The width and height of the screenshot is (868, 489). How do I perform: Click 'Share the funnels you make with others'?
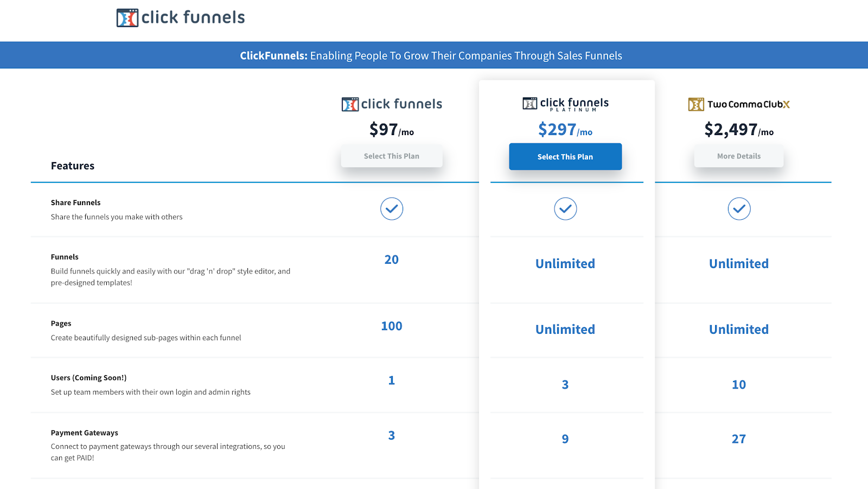point(117,217)
